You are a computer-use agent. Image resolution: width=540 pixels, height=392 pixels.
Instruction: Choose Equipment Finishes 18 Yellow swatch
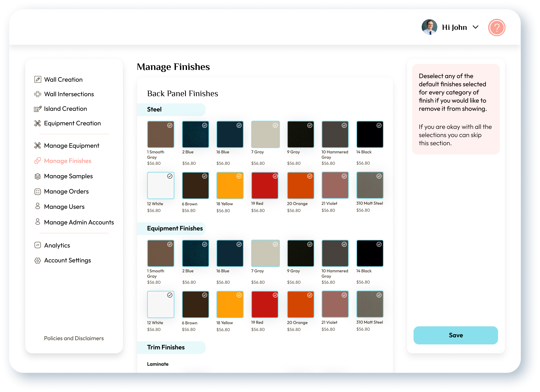tap(230, 304)
